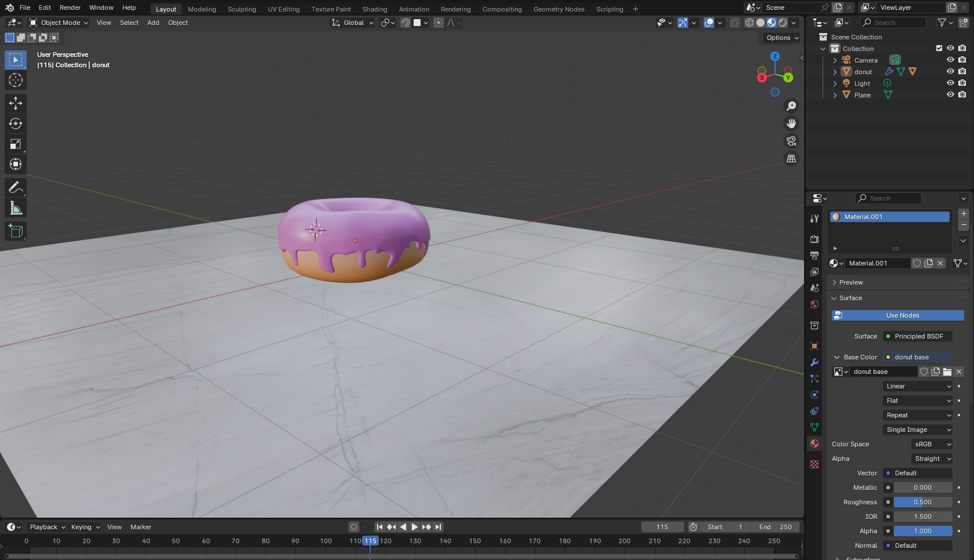This screenshot has height=560, width=974.
Task: Click the pan view hand icon
Action: click(x=791, y=123)
